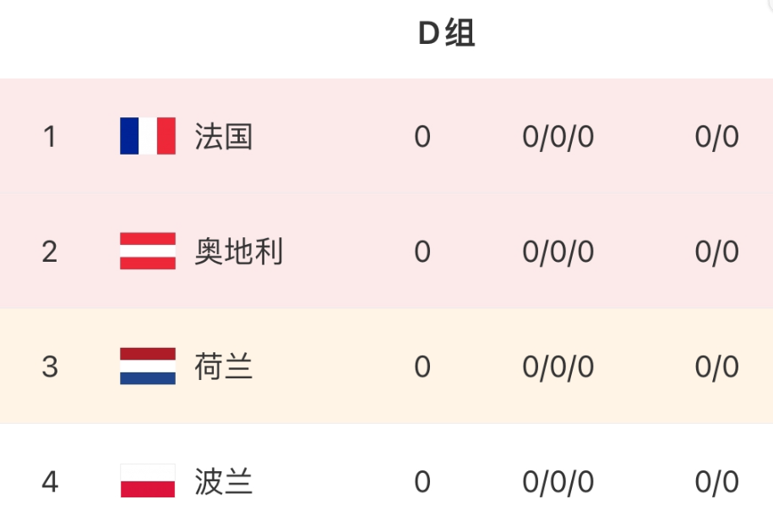The image size is (773, 532).
Task: Click the France flag icon
Action: 148,136
